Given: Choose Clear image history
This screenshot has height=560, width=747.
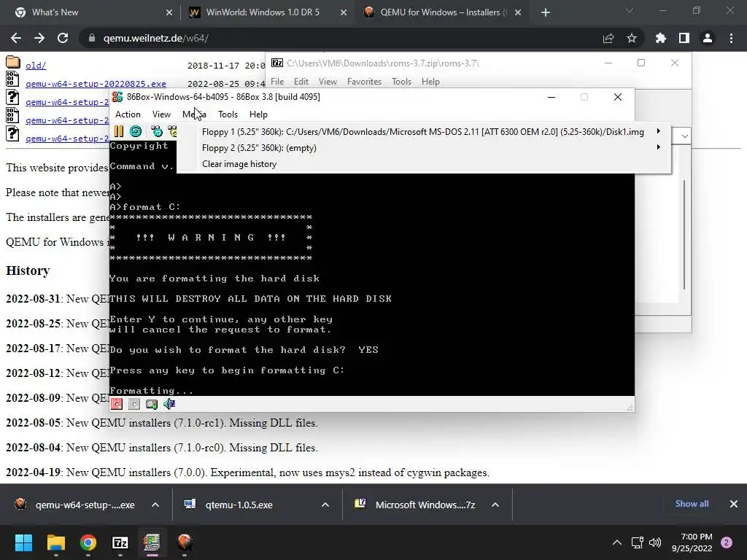Looking at the screenshot, I should [x=424, y=164].
